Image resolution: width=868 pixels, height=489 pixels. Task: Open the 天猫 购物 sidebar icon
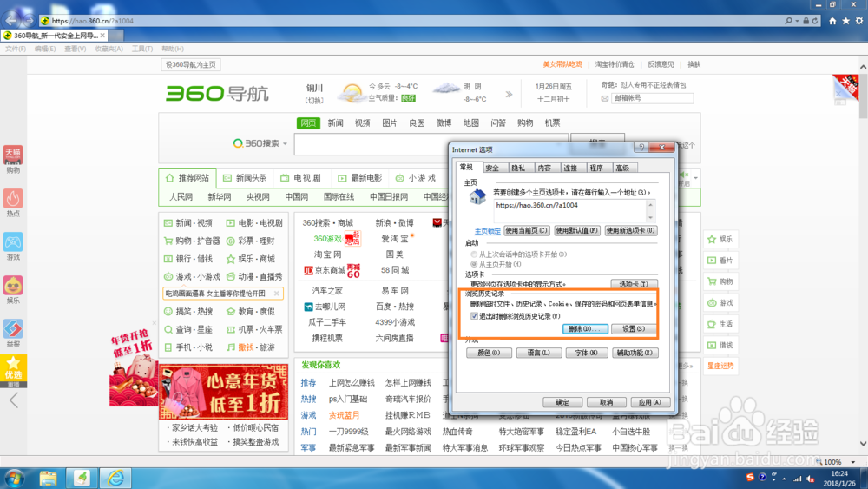pyautogui.click(x=13, y=160)
